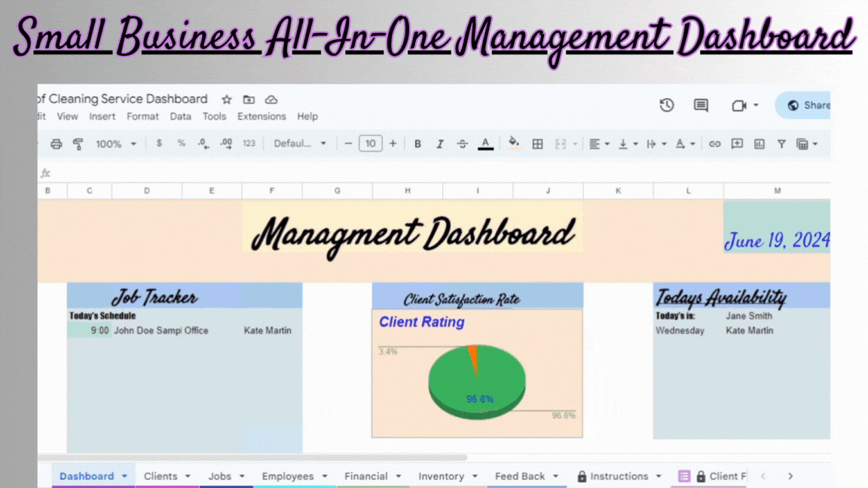Format as percent
The image size is (868, 488).
181,143
